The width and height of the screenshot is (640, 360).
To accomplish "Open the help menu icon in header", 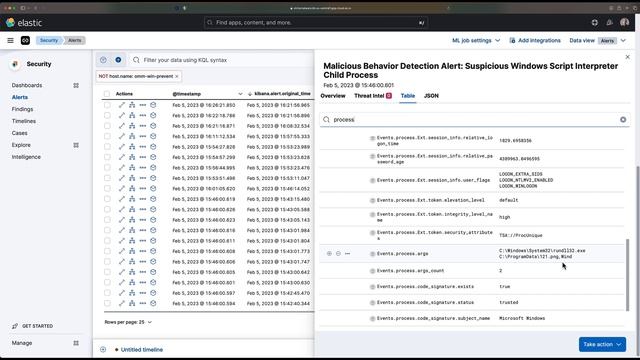I will tap(595, 23).
